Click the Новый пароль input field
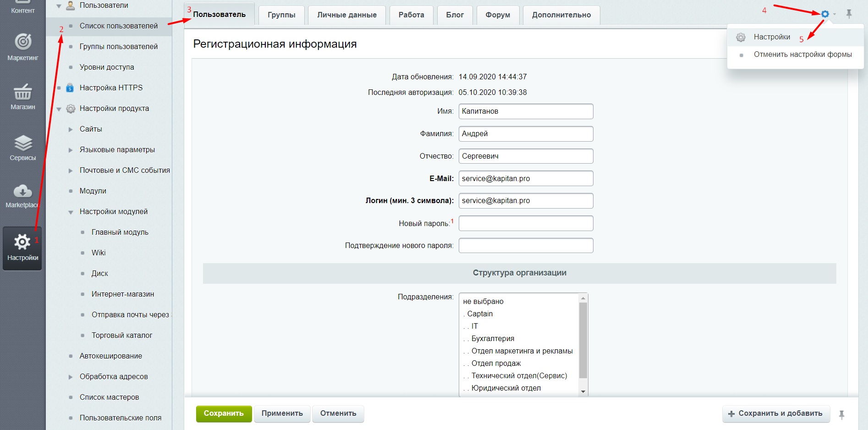Image resolution: width=868 pixels, height=430 pixels. tap(526, 223)
